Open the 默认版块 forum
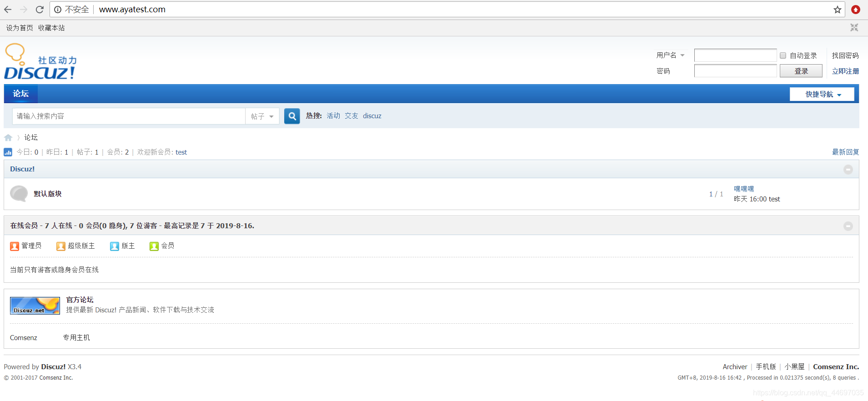The width and height of the screenshot is (868, 401). pos(48,194)
